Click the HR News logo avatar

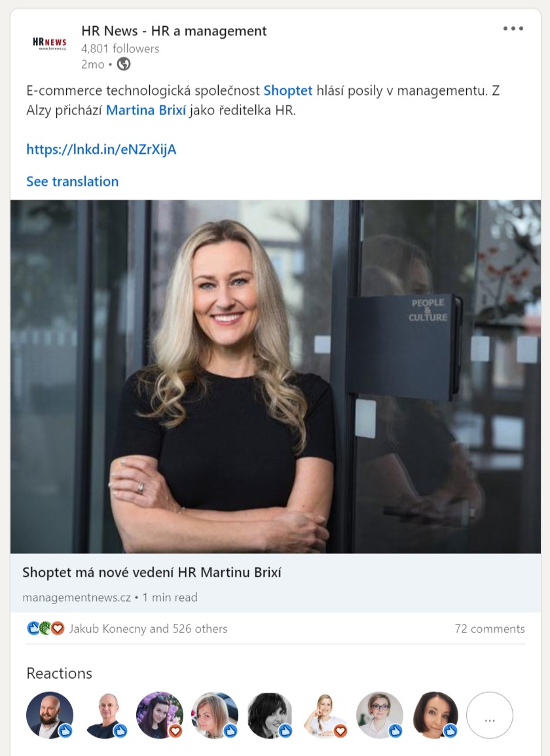click(50, 43)
